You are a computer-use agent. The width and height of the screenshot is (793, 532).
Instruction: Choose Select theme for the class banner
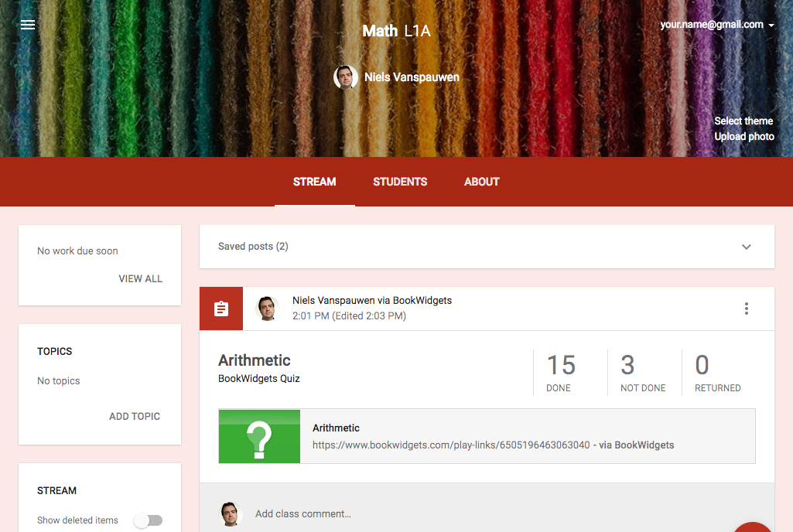click(x=743, y=121)
